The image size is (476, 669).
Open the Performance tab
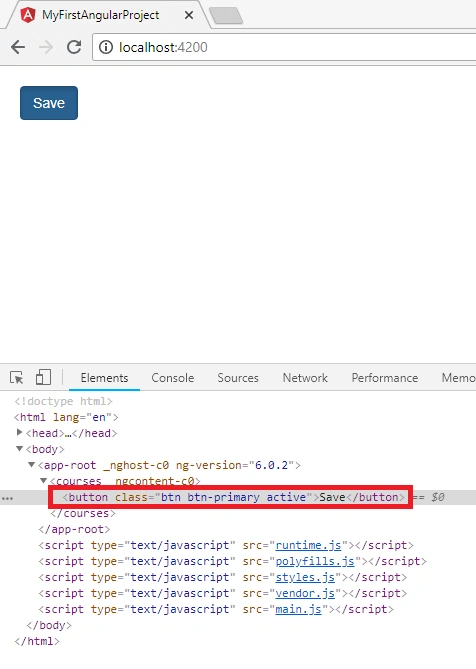point(385,378)
